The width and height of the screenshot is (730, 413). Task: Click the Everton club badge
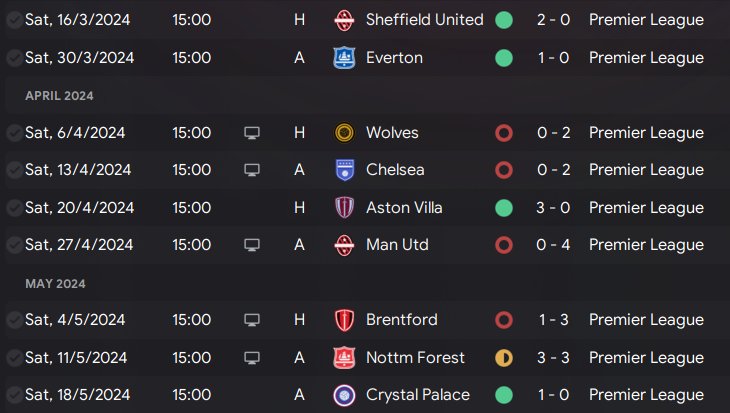point(345,58)
